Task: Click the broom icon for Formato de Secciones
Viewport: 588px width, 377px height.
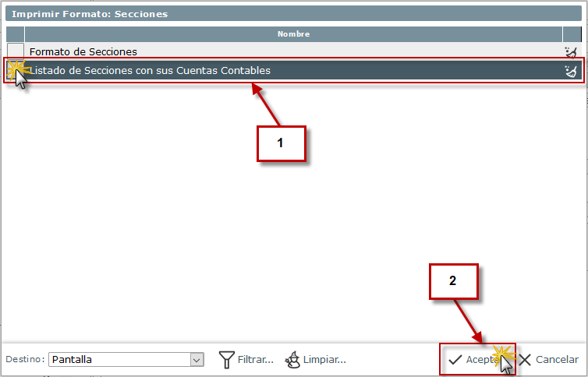Action: (571, 52)
